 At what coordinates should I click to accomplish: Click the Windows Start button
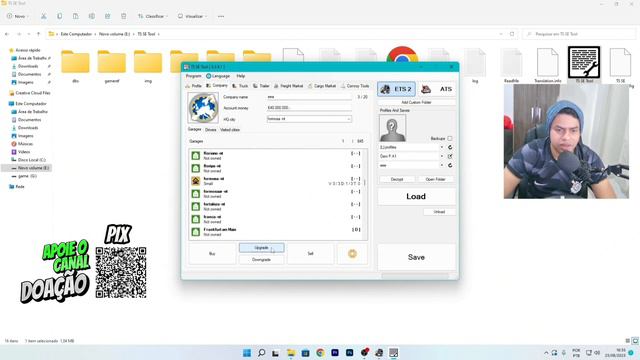click(x=247, y=353)
